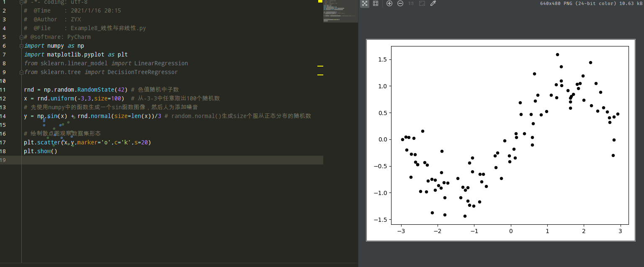The width and height of the screenshot is (644, 267).
Task: Toggle the grid overlay in image viewer
Action: pyautogui.click(x=376, y=3)
